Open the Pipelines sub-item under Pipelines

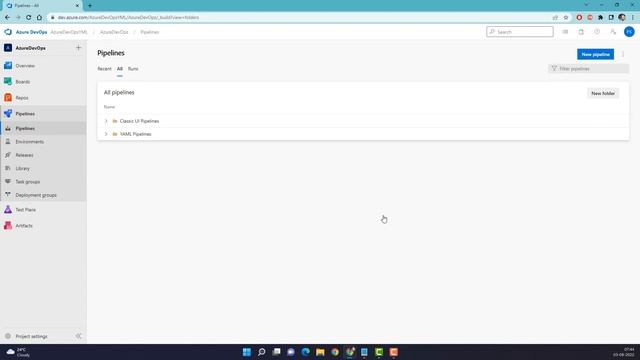coord(25,129)
